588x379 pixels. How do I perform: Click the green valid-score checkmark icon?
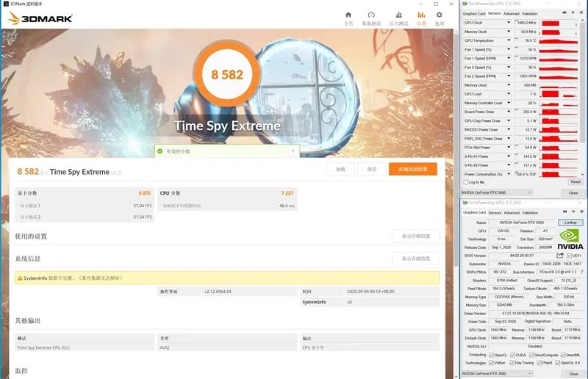pos(160,151)
